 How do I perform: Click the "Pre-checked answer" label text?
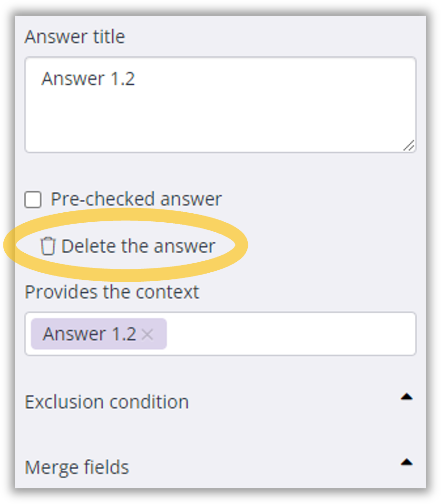coord(136,199)
